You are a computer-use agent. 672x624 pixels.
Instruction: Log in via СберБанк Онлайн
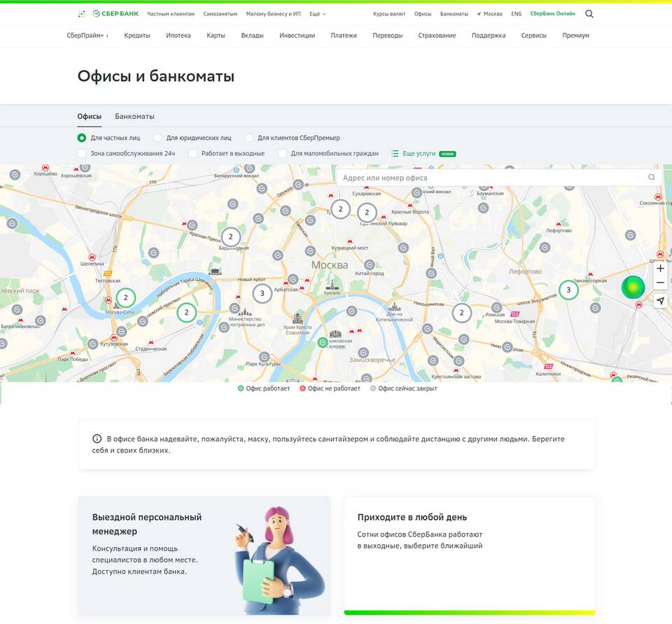[553, 14]
